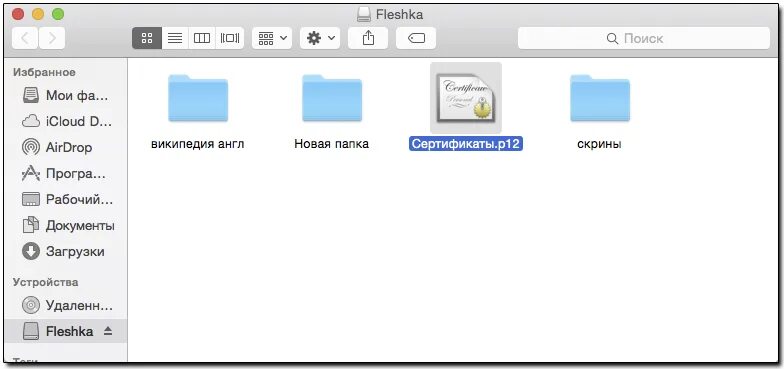
Task: Open AirDrop in the sidebar
Action: click(x=66, y=148)
